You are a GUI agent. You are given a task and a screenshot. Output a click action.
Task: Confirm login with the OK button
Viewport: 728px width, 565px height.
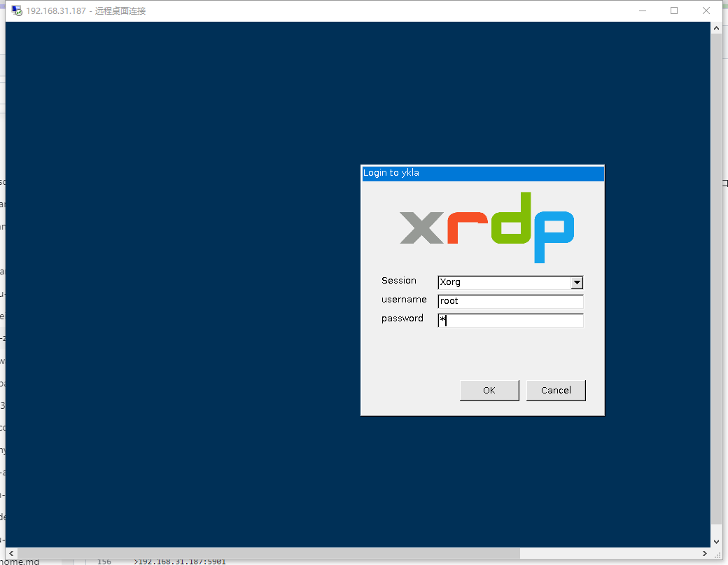click(489, 391)
